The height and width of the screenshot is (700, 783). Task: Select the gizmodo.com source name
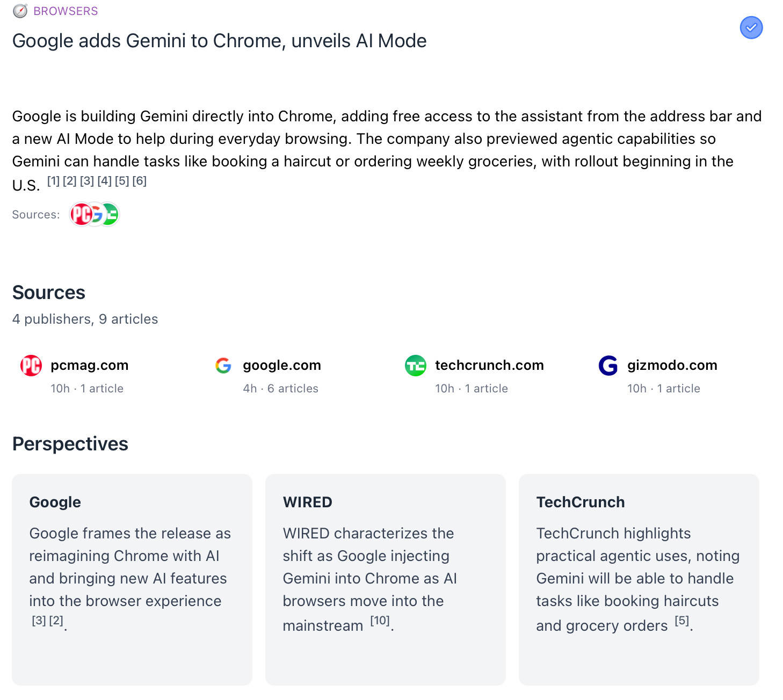tap(672, 366)
